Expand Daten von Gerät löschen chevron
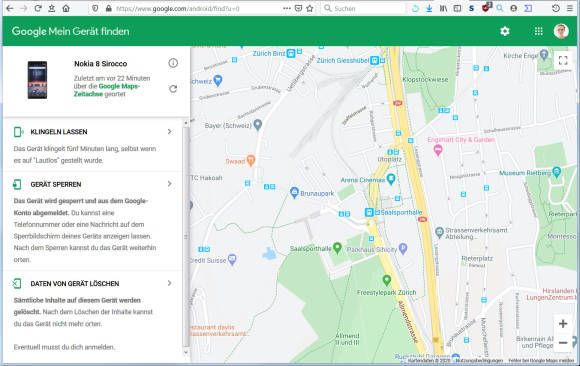Image resolution: width=580 pixels, height=366 pixels. point(170,283)
